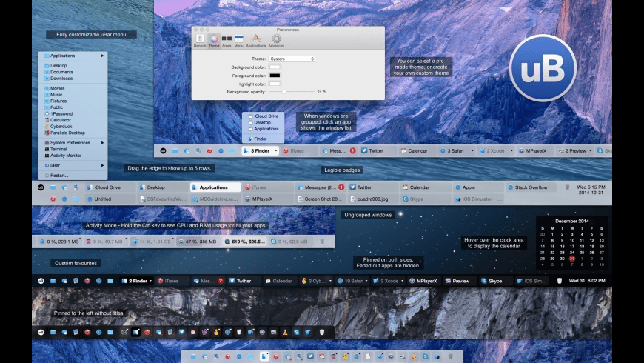
Task: Click the Background opacity slider knob
Action: (284, 91)
